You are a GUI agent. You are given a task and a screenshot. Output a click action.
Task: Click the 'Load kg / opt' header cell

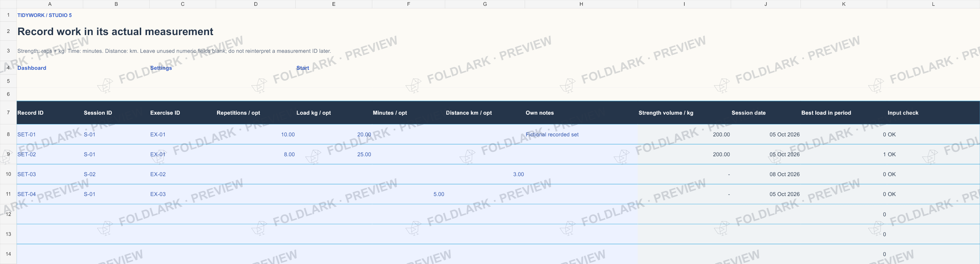point(334,113)
